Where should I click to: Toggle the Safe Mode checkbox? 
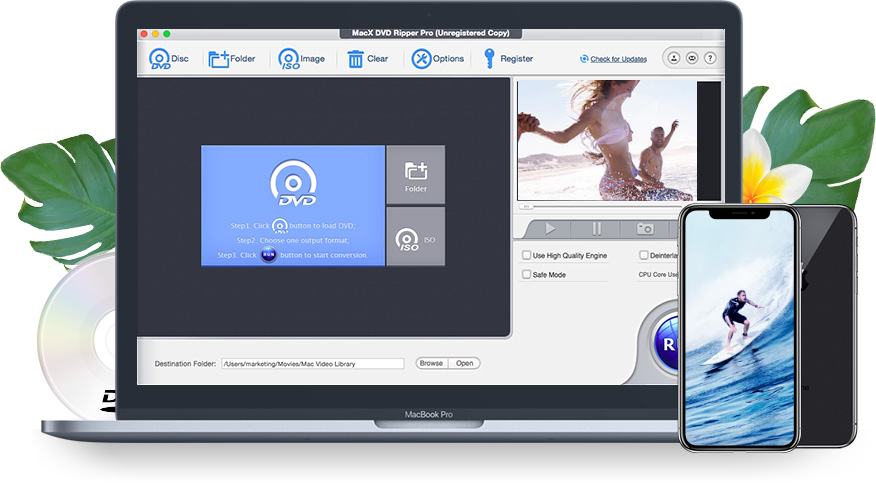click(x=526, y=274)
